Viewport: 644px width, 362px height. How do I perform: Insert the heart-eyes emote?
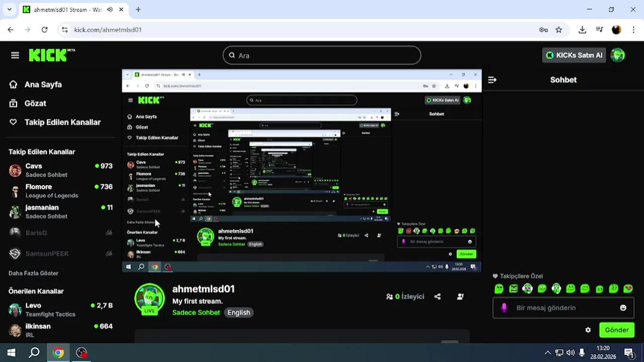tap(628, 289)
